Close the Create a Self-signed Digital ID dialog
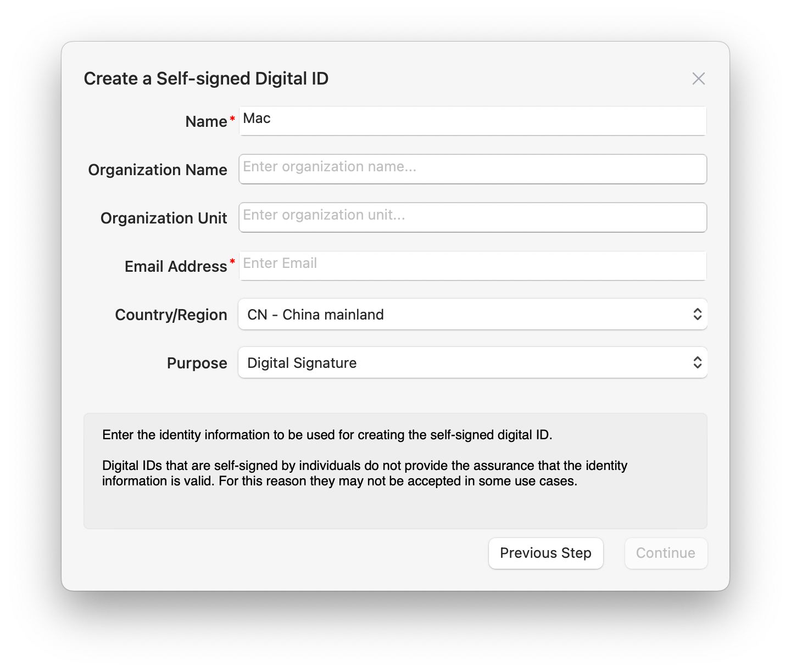Viewport: 791px width, 672px height. [698, 79]
